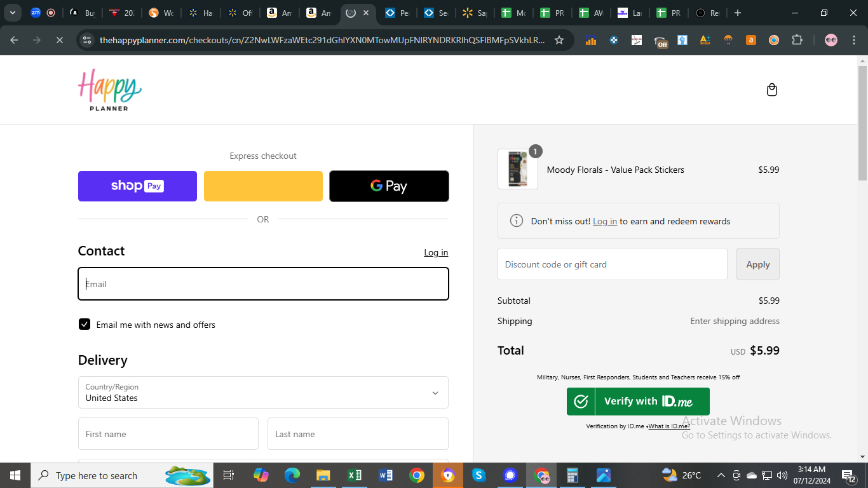Click the yellow express checkout button
This screenshot has width=868, height=488.
point(263,186)
